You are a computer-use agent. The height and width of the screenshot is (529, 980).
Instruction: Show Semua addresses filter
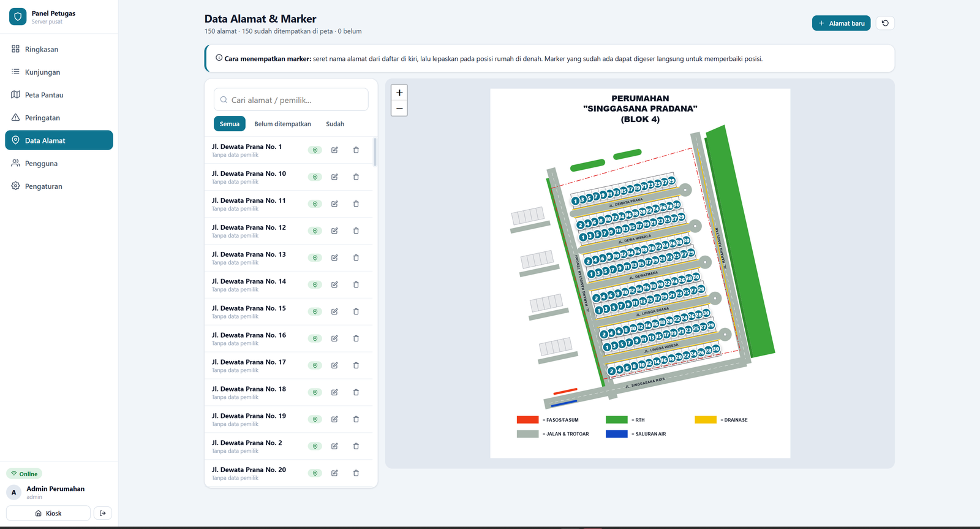[x=230, y=124]
